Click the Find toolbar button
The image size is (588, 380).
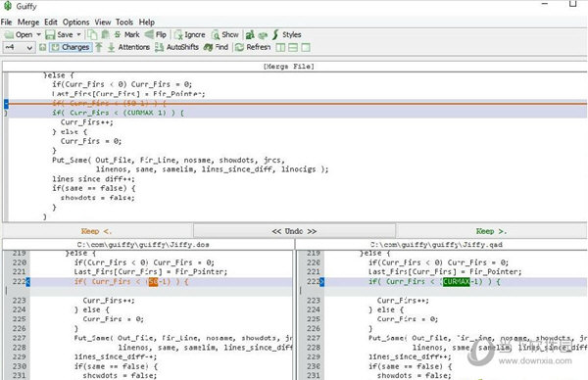(x=216, y=47)
